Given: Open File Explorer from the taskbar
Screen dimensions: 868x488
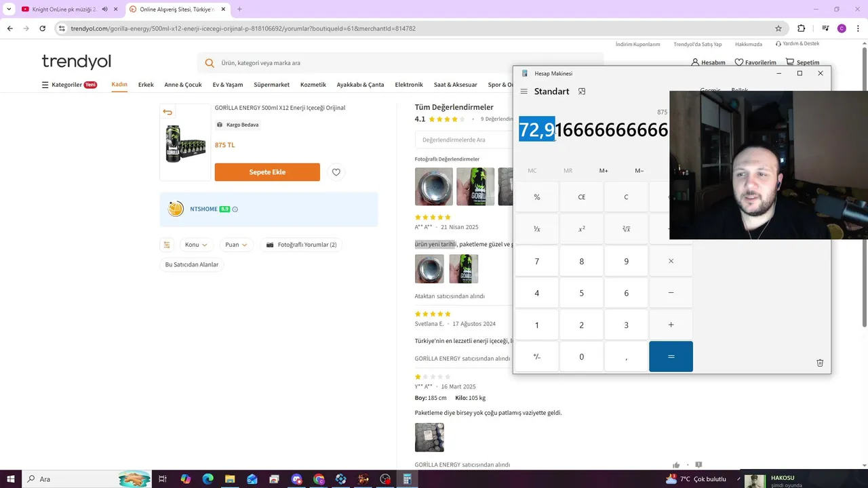Looking at the screenshot, I should click(230, 479).
